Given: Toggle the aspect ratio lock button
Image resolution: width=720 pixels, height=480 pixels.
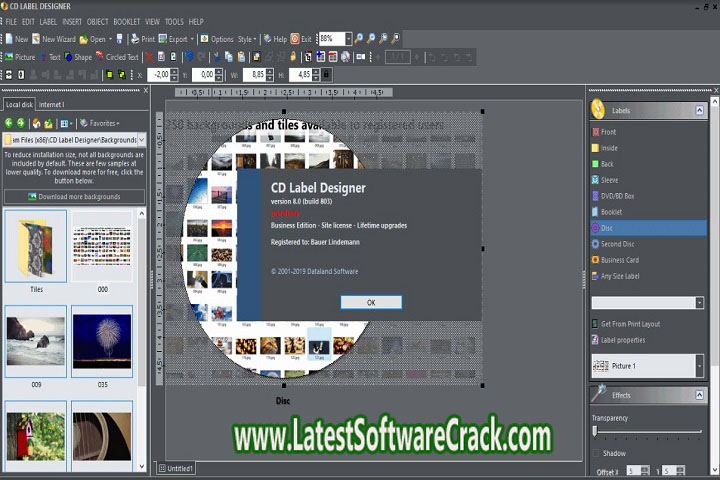Looking at the screenshot, I should 326,74.
